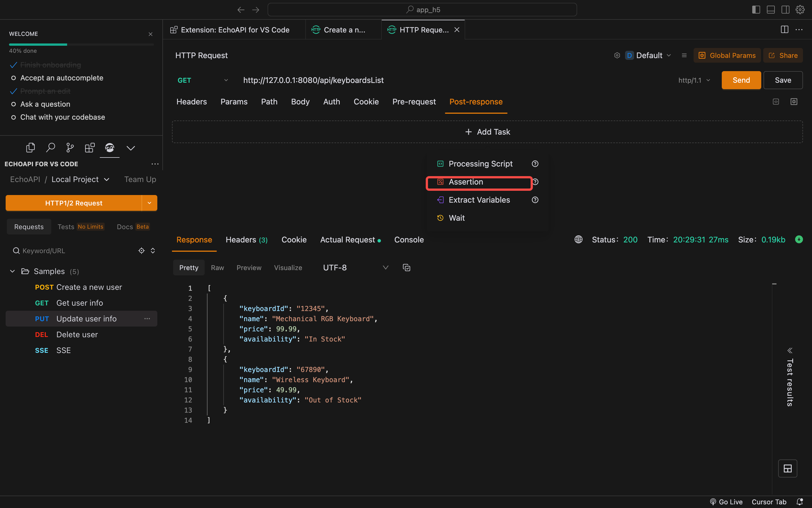
Task: Select Pretty response view
Action: (x=189, y=268)
